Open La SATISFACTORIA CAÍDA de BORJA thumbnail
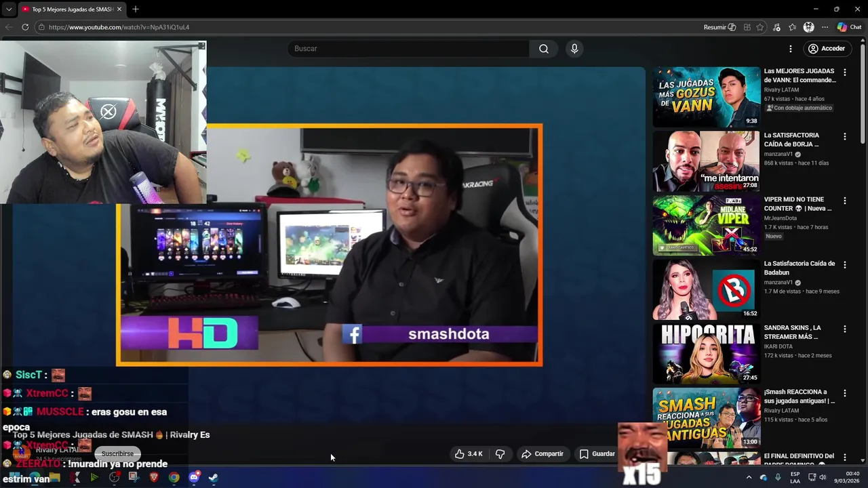This screenshot has width=868, height=488. click(x=707, y=161)
